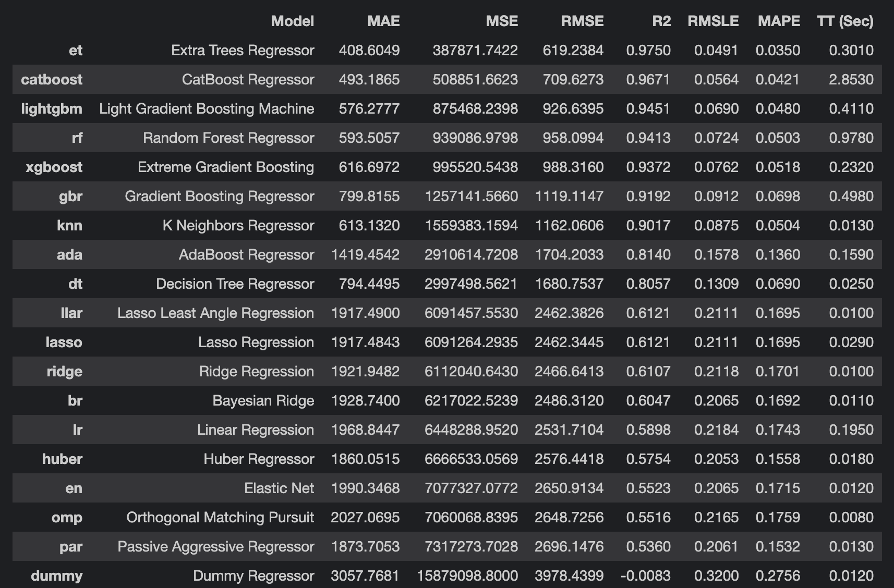Click the Extra Trees Regressor model name

(243, 50)
